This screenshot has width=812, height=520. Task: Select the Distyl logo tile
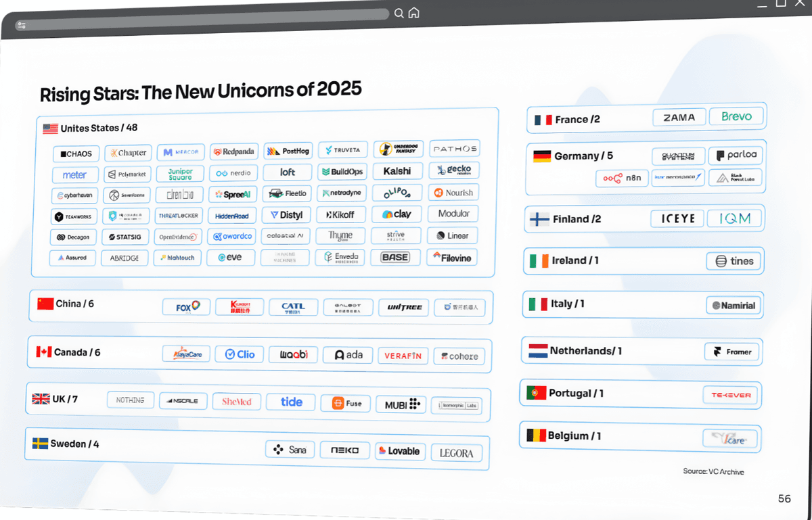(287, 215)
